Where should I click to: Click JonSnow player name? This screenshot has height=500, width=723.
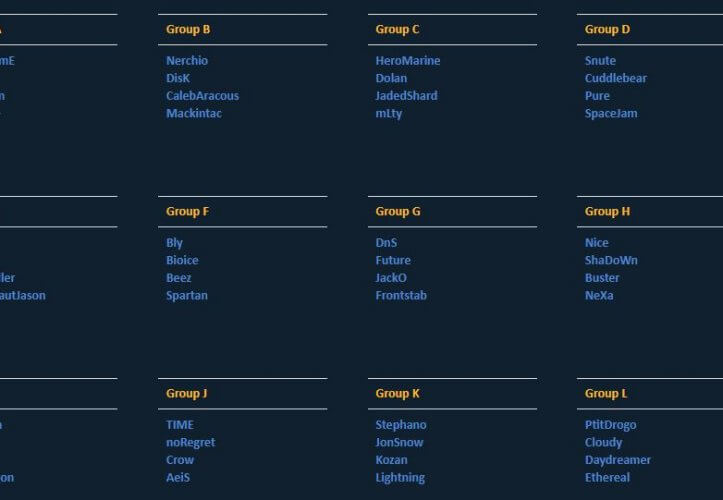(399, 442)
